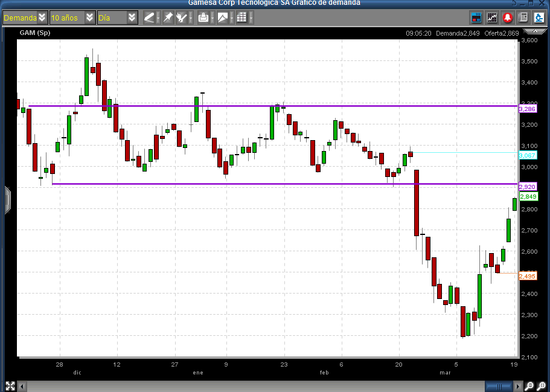Open drawing tool options arrow
This screenshot has height=392, width=550.
coord(158,18)
